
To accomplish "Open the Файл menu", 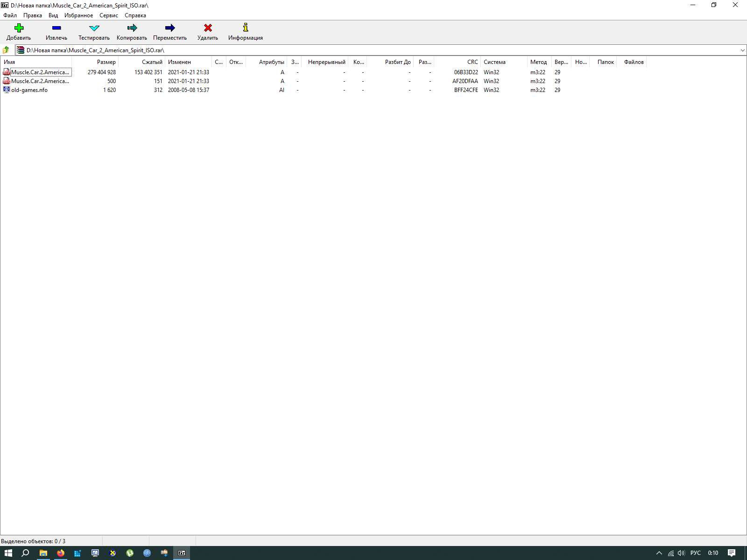I will pyautogui.click(x=10, y=15).
